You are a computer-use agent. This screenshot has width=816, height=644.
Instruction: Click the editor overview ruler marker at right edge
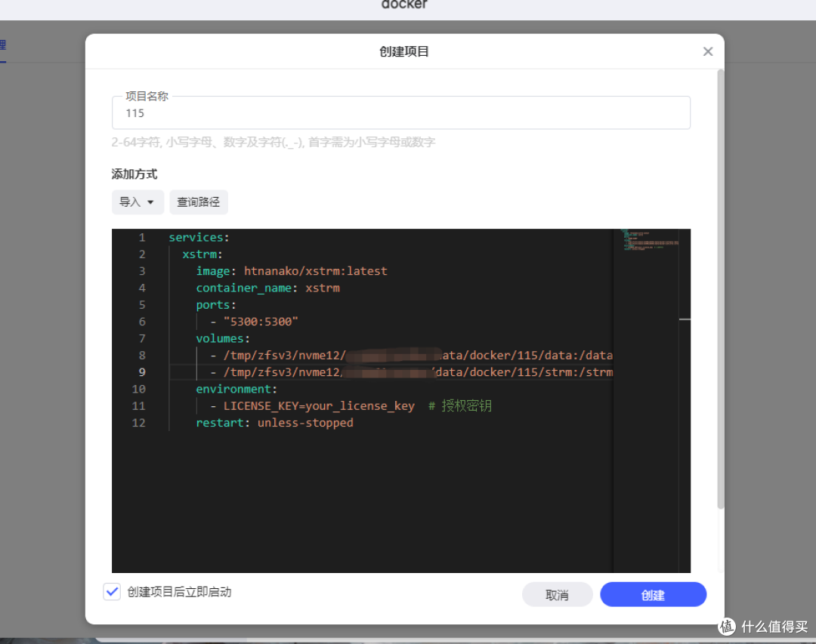685,319
